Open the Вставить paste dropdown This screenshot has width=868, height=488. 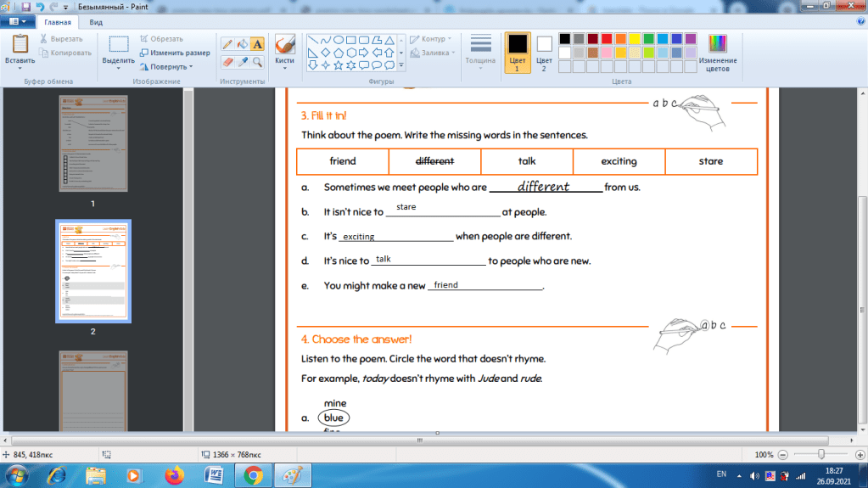pyautogui.click(x=20, y=61)
